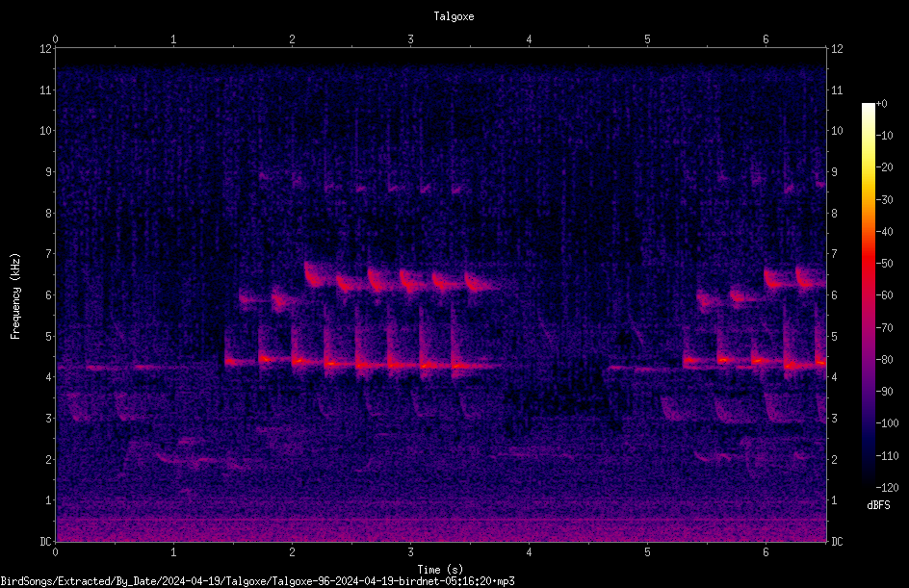Screen dimensions: 909x588
Task: Click the 4 second mark on bottom time axis
Action: click(x=529, y=552)
